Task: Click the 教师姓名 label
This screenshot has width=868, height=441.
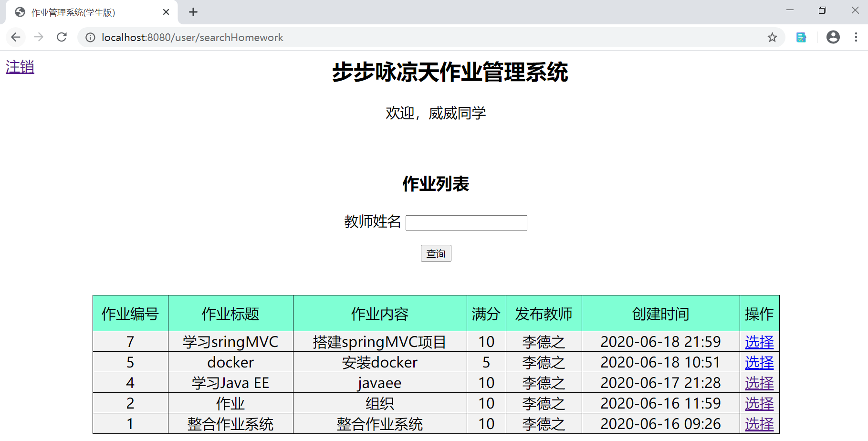Action: (373, 221)
